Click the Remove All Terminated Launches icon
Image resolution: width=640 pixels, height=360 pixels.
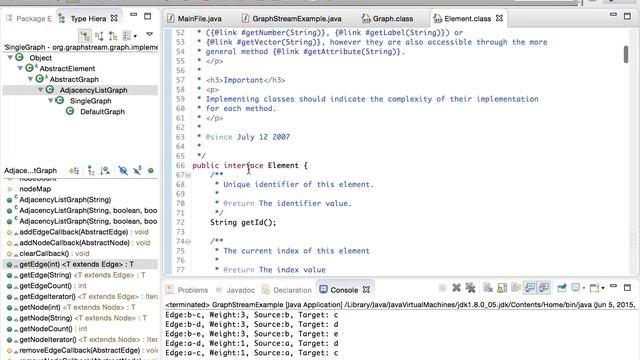(470, 288)
